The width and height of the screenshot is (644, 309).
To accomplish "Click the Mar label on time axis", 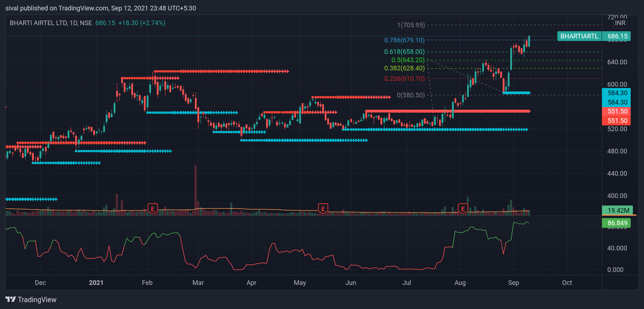I will pyautogui.click(x=198, y=283).
